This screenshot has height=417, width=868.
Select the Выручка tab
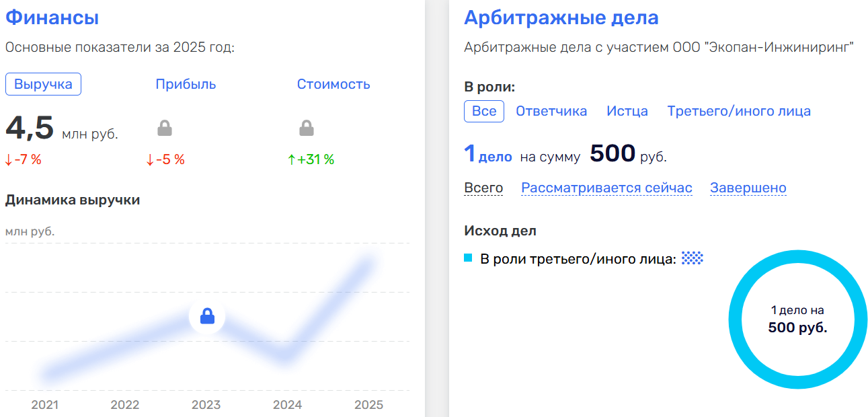click(43, 85)
